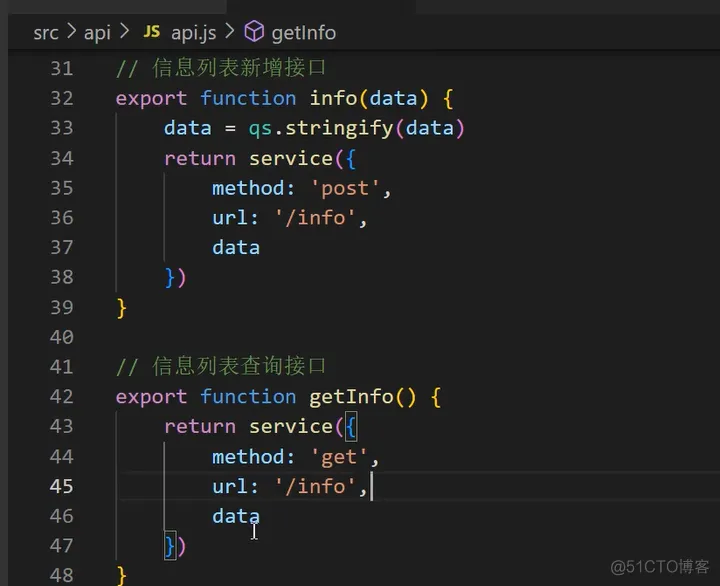Select line number 42 in gutter
The image size is (720, 586).
(62, 396)
